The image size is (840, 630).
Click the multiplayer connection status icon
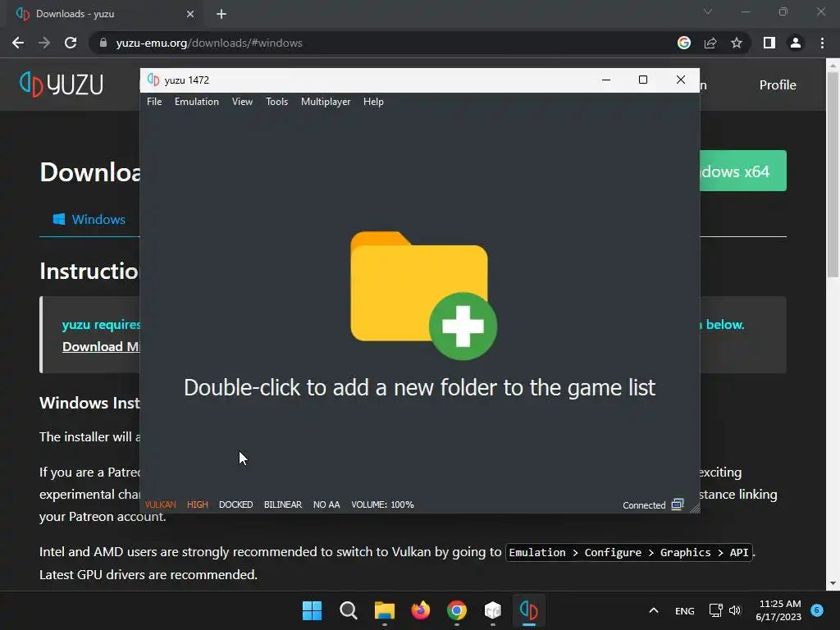pyautogui.click(x=678, y=504)
